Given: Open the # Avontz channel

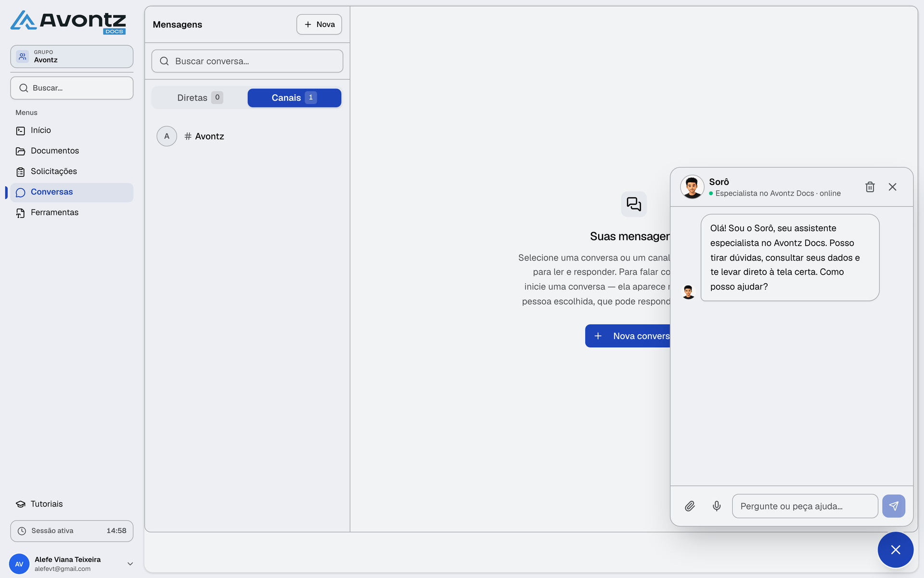Looking at the screenshot, I should [x=247, y=136].
